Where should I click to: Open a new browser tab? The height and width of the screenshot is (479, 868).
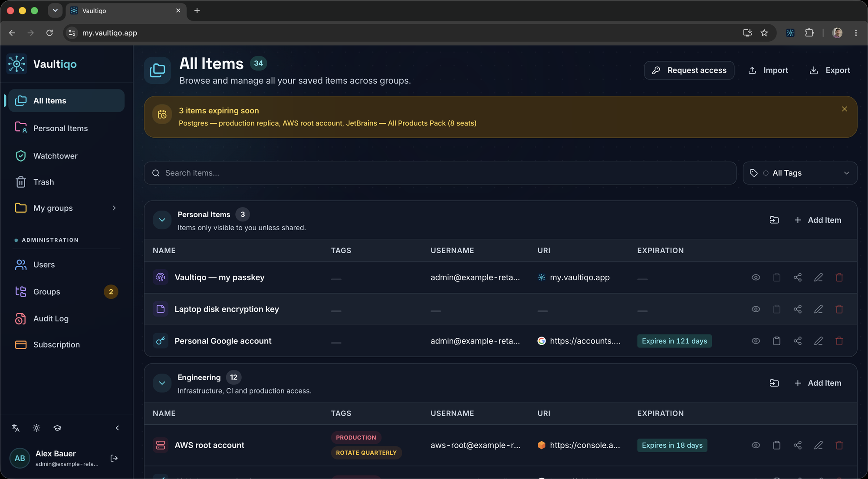[197, 10]
